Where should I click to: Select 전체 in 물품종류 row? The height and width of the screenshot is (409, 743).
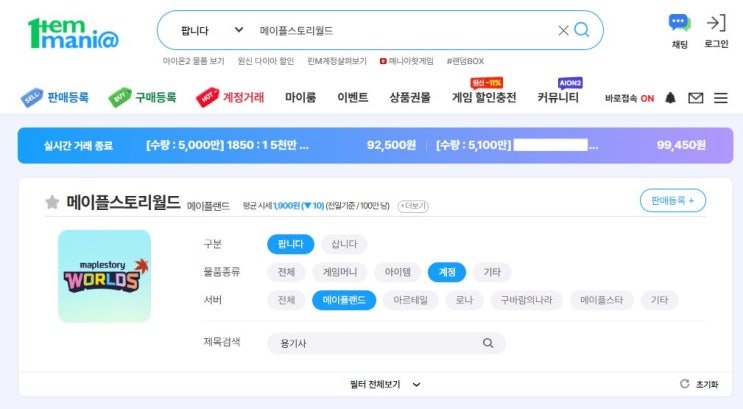tap(286, 272)
